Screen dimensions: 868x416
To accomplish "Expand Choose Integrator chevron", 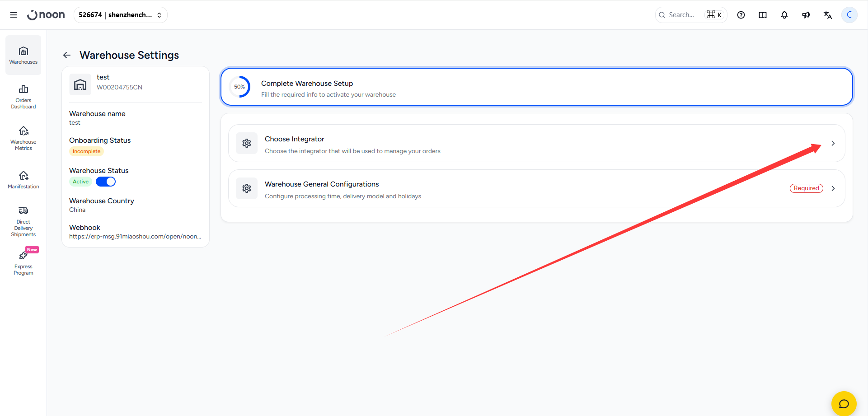I will coord(833,143).
